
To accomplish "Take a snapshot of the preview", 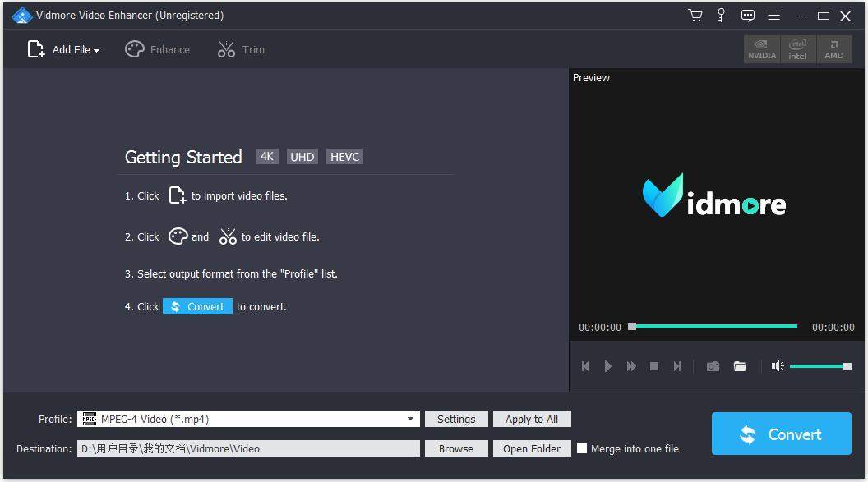I will coord(712,366).
